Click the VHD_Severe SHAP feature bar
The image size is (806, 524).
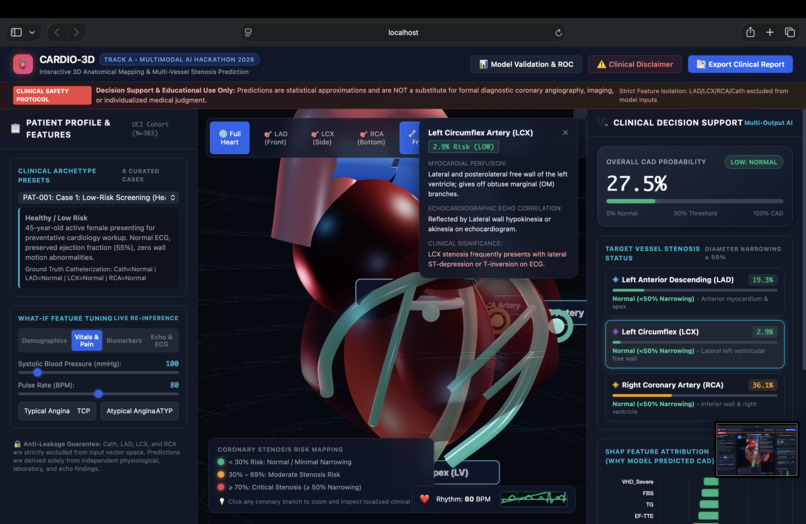click(x=711, y=482)
